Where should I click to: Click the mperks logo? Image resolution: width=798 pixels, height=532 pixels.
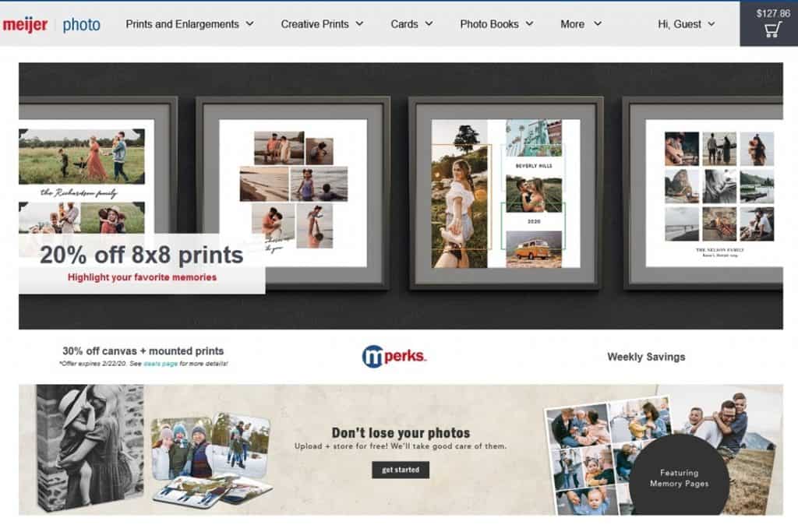(394, 356)
